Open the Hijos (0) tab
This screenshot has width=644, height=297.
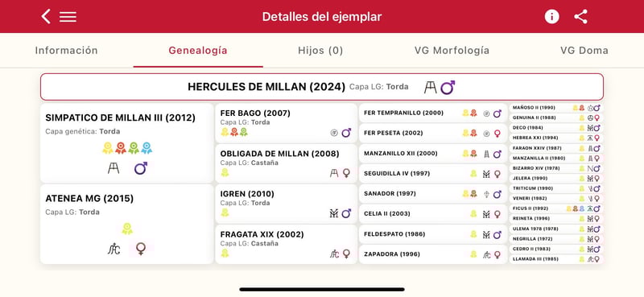pyautogui.click(x=320, y=51)
